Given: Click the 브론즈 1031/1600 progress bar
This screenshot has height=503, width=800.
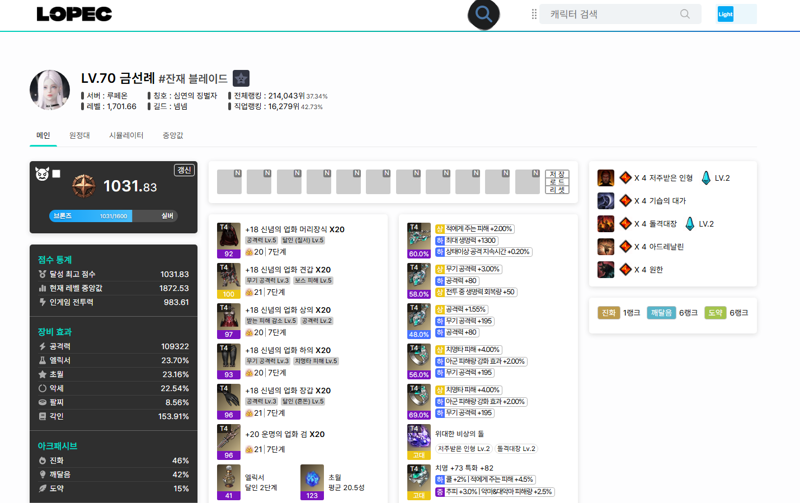Looking at the screenshot, I should point(113,216).
